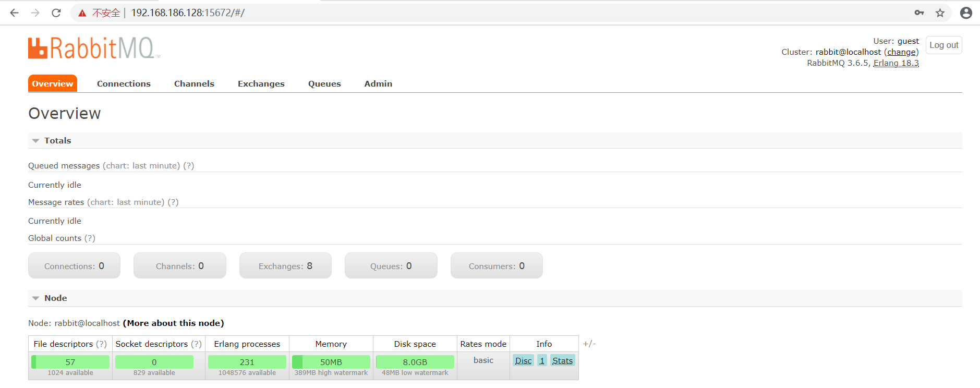Click the Channels: 0 count button
The width and height of the screenshot is (980, 388).
[180, 265]
